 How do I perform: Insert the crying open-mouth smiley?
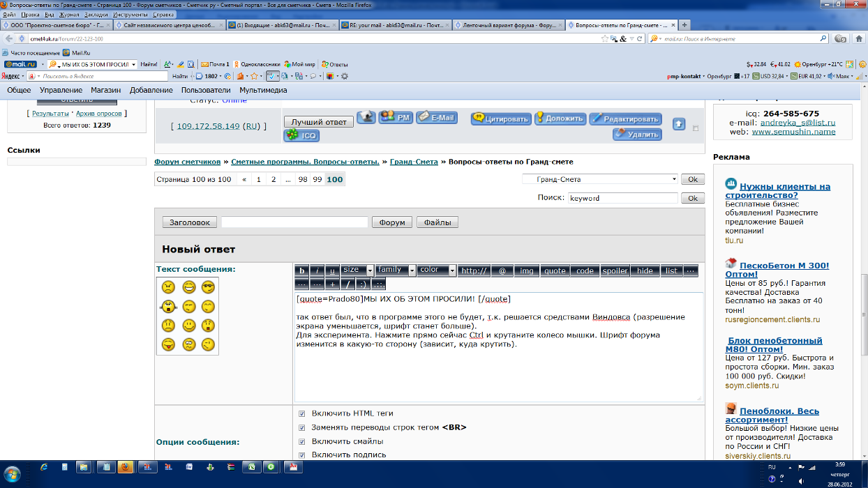168,306
